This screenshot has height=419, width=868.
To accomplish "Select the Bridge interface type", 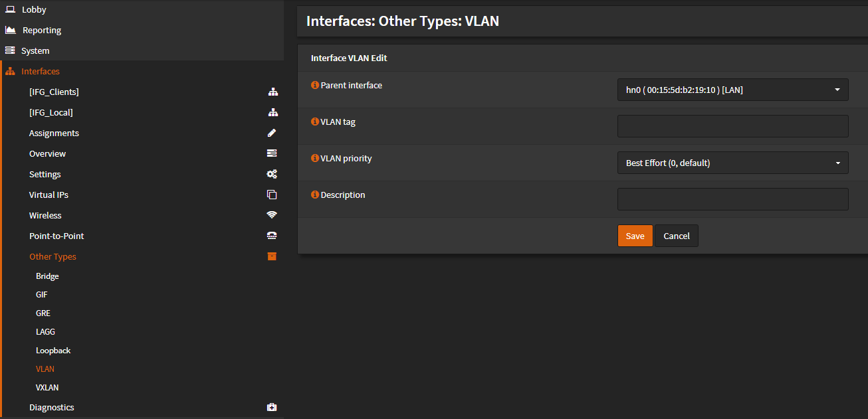I will [x=47, y=276].
